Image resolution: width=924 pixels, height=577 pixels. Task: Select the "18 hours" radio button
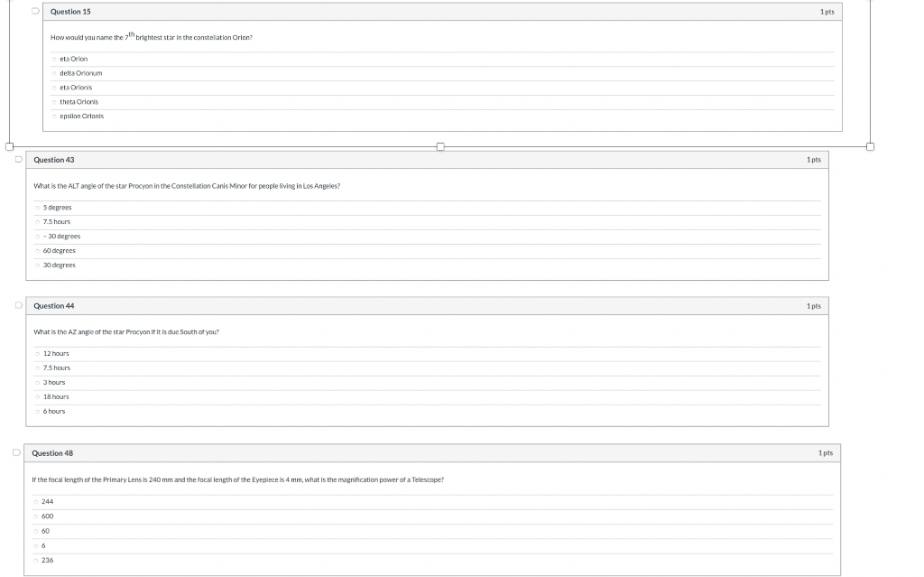tap(38, 397)
